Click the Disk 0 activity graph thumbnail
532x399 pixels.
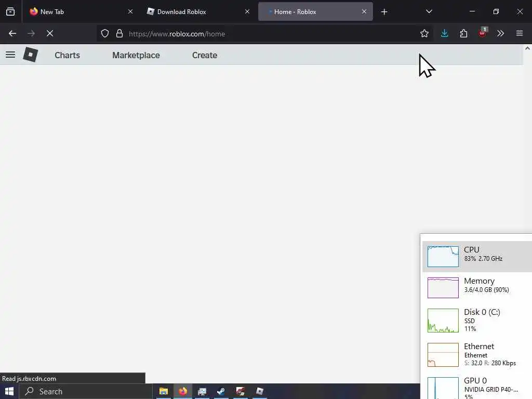pos(443,321)
